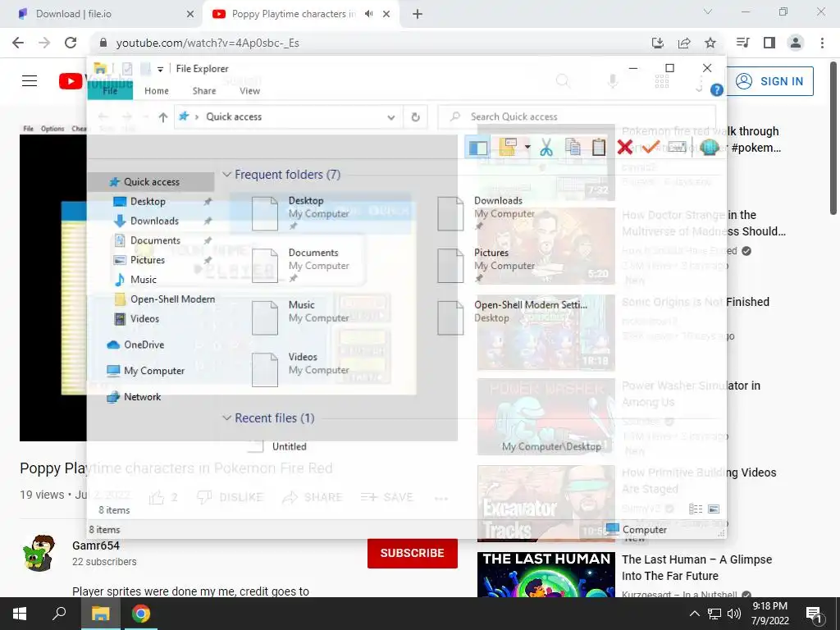Viewport: 840px width, 630px height.
Task: Select OneDrive in navigation pane
Action: point(144,345)
